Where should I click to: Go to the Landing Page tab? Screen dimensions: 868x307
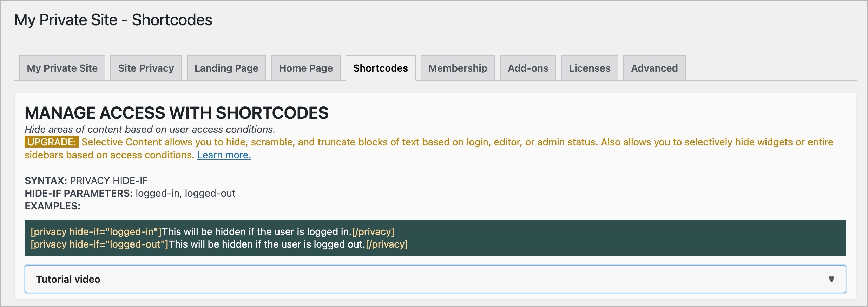pyautogui.click(x=226, y=68)
